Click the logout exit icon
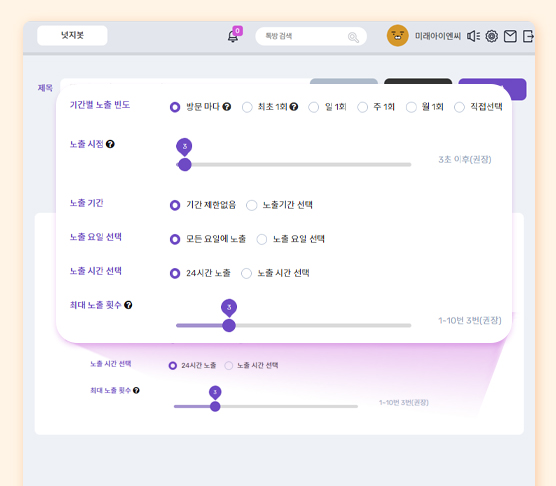 click(528, 36)
